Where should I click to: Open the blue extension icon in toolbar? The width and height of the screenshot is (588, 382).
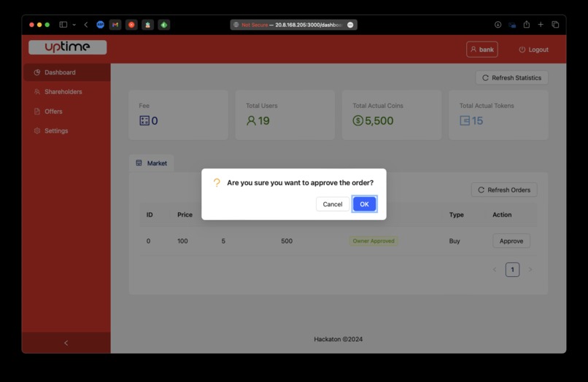[x=100, y=25]
